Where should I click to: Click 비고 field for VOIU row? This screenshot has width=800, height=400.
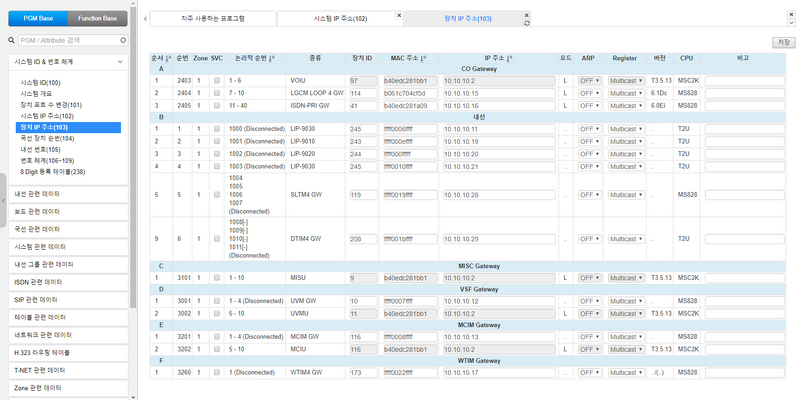point(745,81)
